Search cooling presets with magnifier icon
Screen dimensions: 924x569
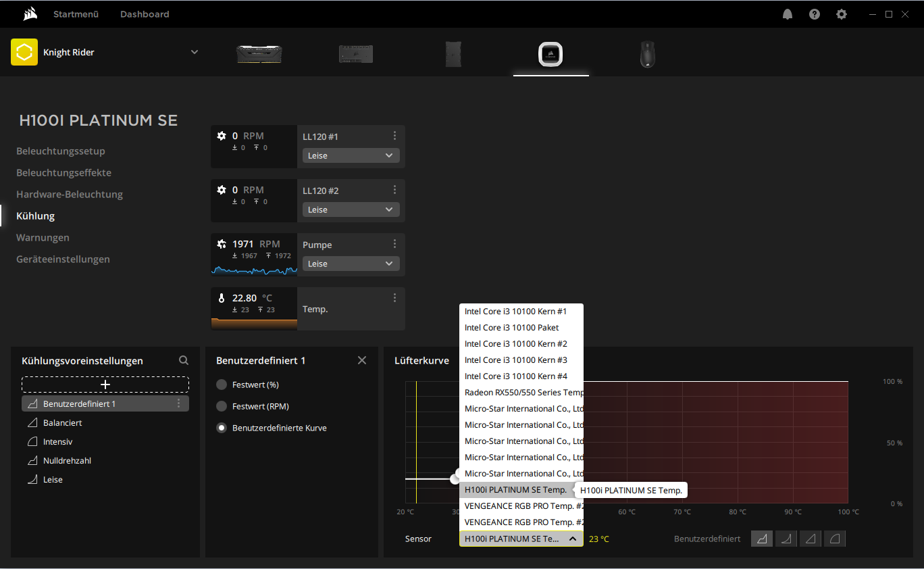[x=184, y=361]
